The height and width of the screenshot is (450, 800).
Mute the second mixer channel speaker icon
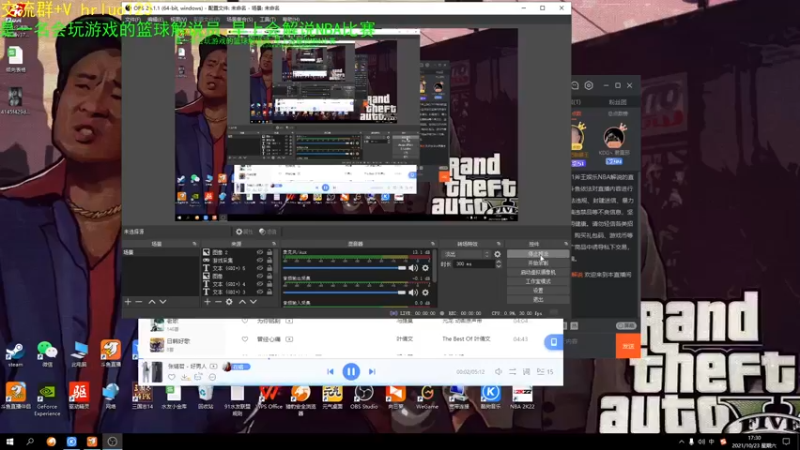pos(413,292)
